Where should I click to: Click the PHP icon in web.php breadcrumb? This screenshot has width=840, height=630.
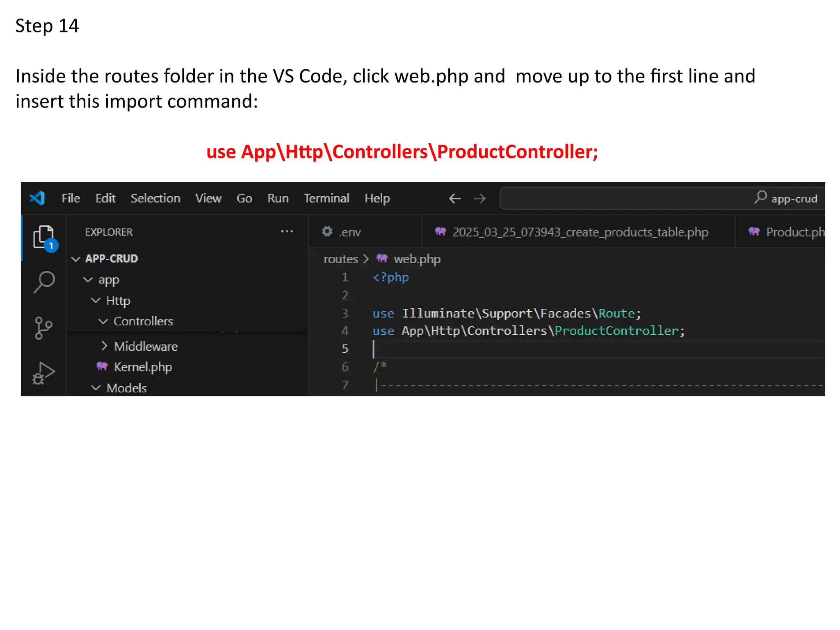(x=382, y=258)
